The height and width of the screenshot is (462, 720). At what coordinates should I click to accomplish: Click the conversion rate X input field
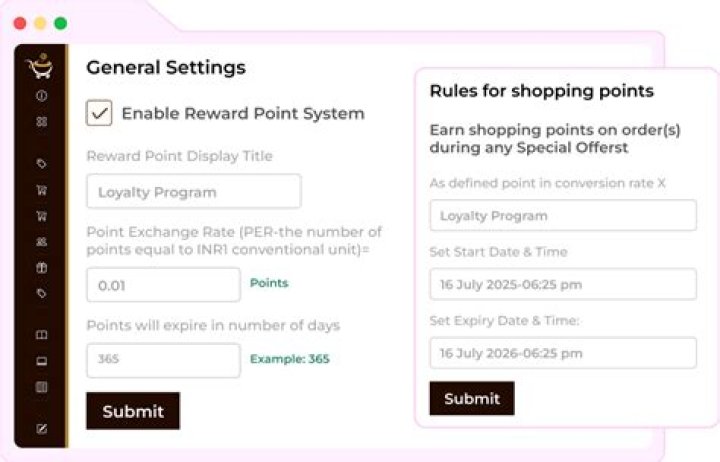(563, 215)
